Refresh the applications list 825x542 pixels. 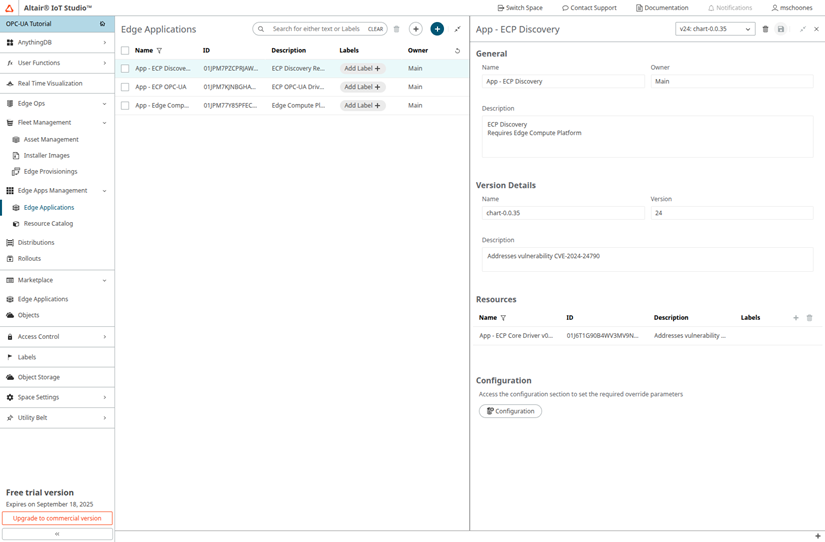(457, 51)
